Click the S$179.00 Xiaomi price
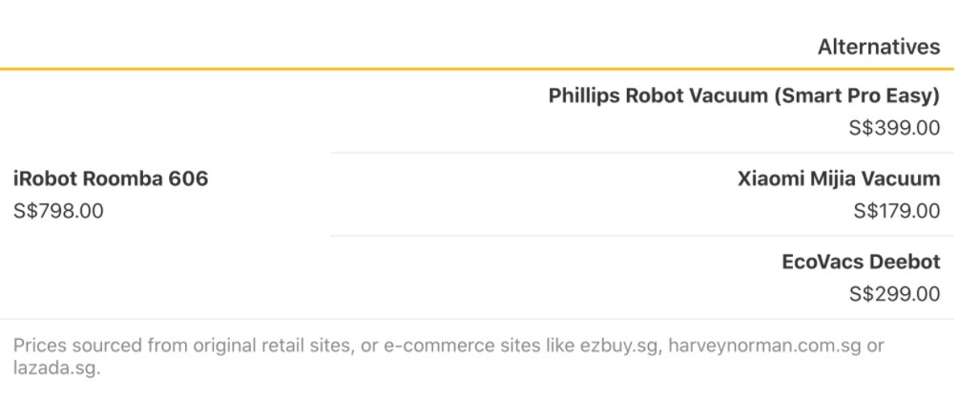 [897, 211]
